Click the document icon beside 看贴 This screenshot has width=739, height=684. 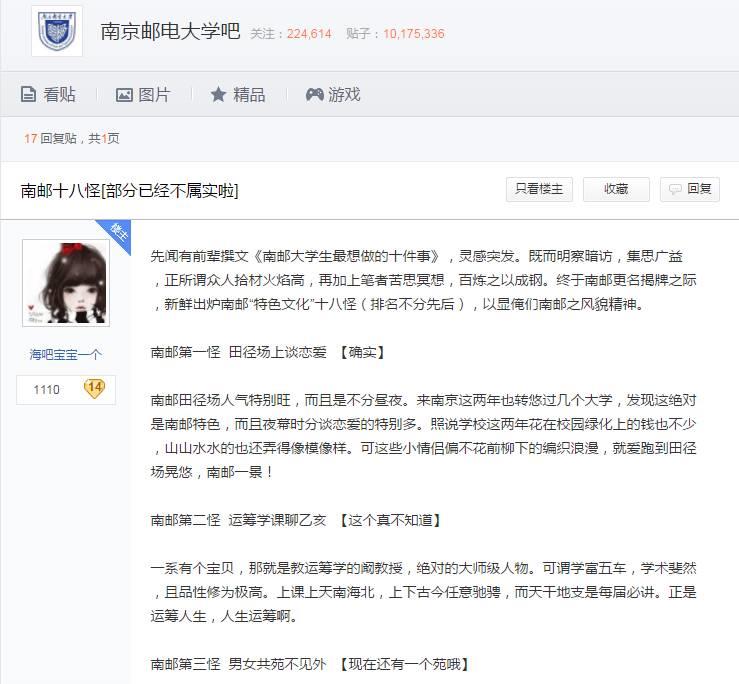(x=28, y=94)
